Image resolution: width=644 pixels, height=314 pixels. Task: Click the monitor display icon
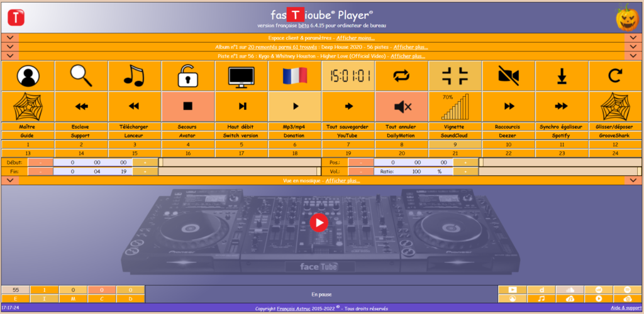[241, 76]
